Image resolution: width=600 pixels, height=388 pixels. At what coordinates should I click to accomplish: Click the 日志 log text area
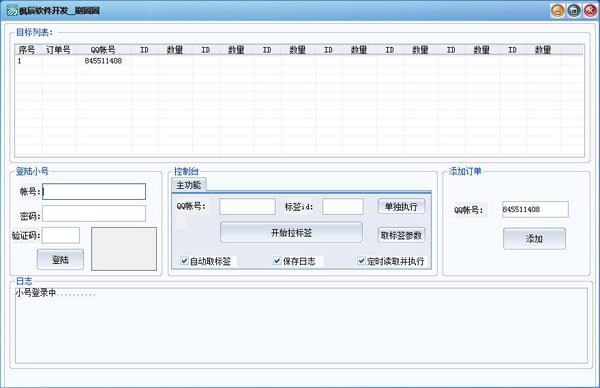301,326
